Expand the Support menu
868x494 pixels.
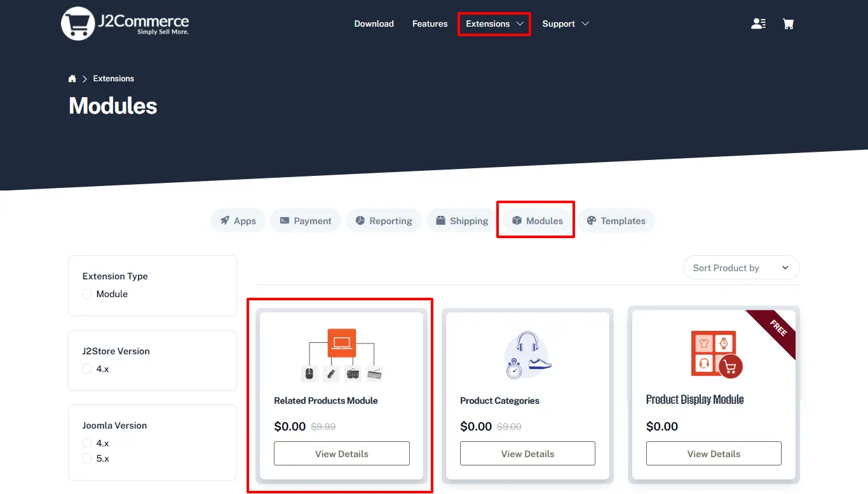[566, 24]
